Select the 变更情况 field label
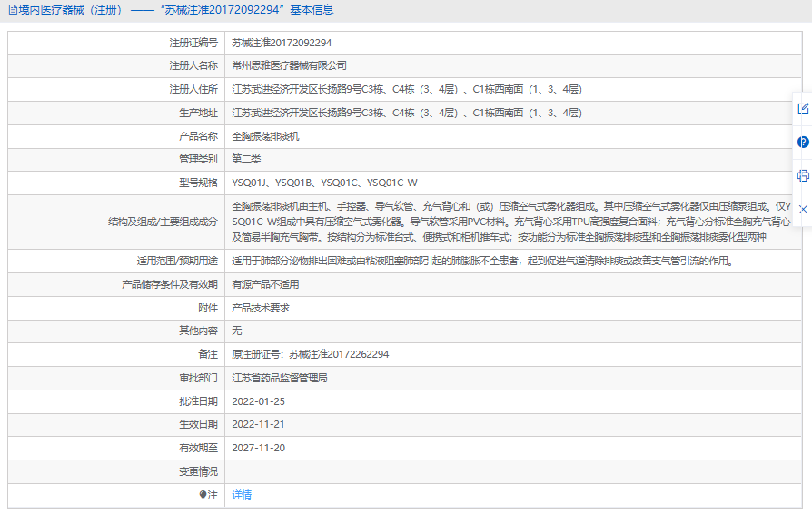 (198, 472)
